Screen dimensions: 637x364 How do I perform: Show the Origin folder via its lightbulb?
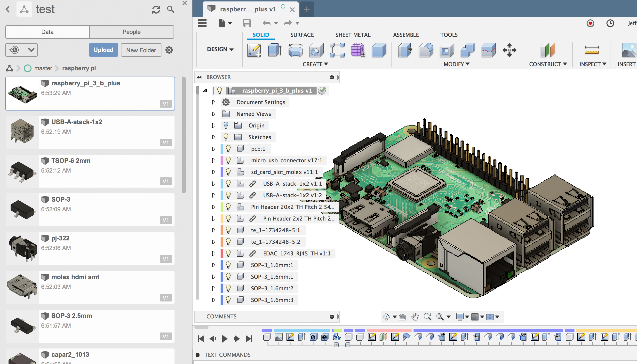tap(226, 125)
